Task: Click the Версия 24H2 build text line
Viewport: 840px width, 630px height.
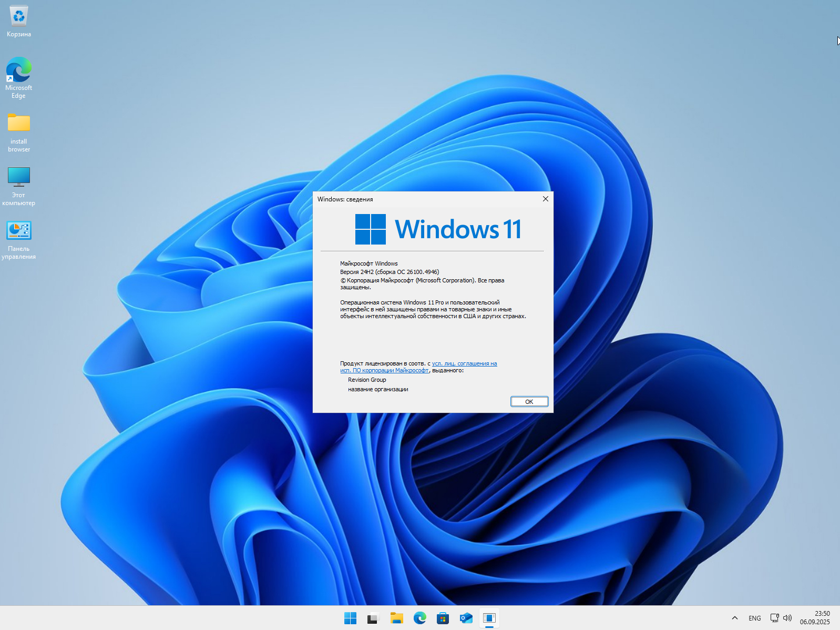Action: point(390,272)
